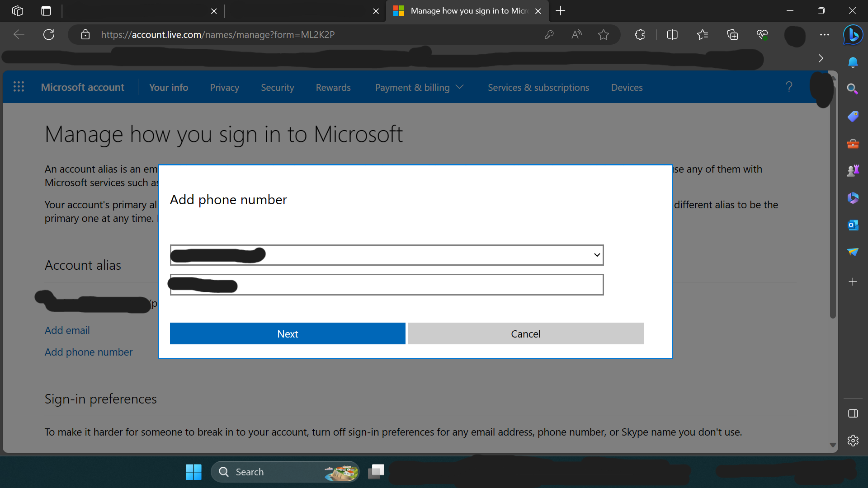Screen dimensions: 868x488
Task: Click the Add phone number link
Action: click(88, 352)
